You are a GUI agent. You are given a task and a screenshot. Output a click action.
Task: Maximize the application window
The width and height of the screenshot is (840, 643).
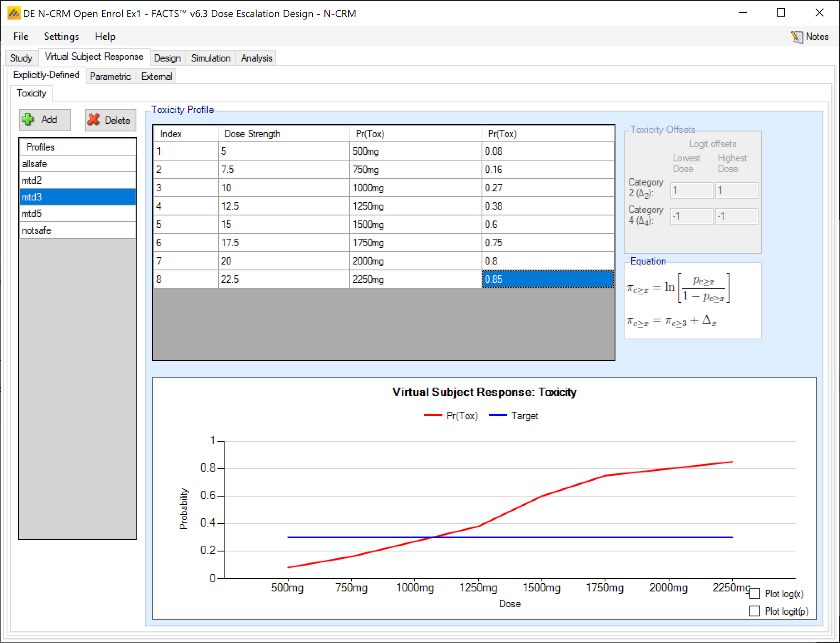[x=781, y=13]
